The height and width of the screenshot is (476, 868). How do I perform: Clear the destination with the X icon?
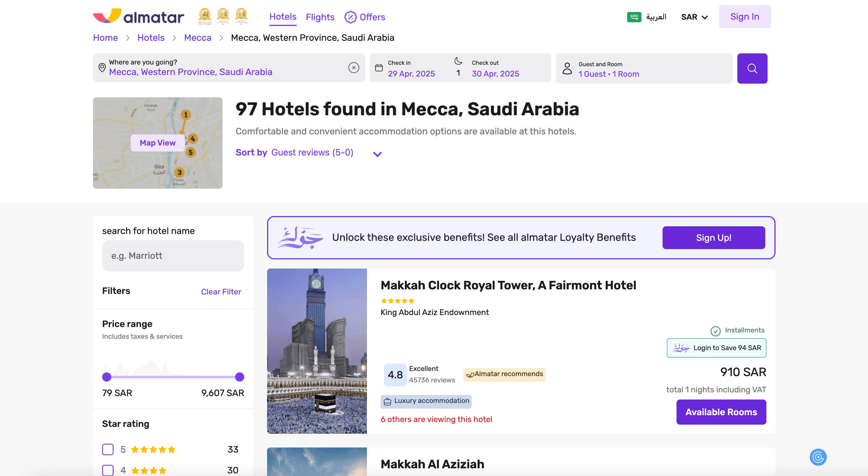point(354,68)
